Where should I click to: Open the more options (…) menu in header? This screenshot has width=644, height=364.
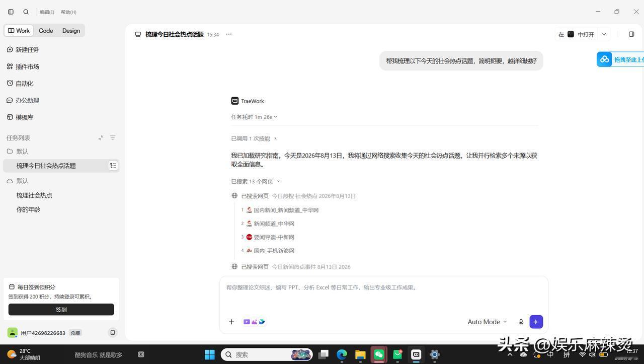[229, 34]
